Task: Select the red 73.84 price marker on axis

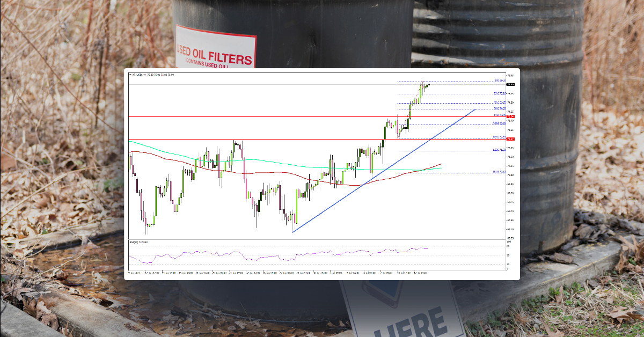Action: coord(510,116)
